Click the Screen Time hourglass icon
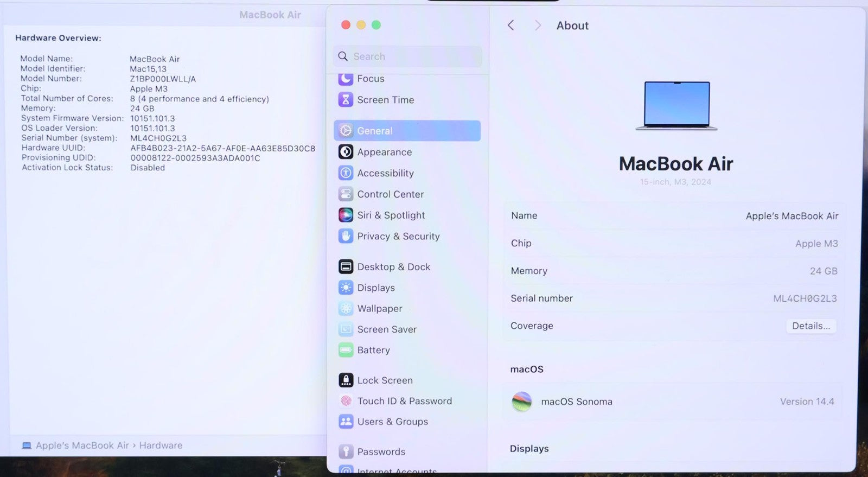The width and height of the screenshot is (868, 477). coord(346,100)
